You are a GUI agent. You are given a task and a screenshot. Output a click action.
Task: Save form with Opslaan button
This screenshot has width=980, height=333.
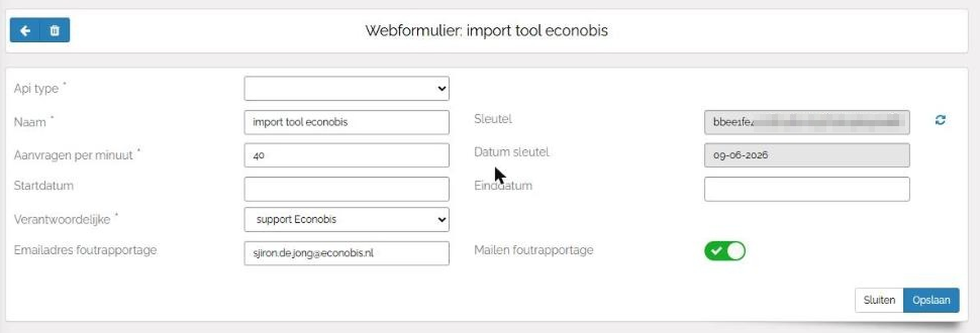click(x=931, y=300)
